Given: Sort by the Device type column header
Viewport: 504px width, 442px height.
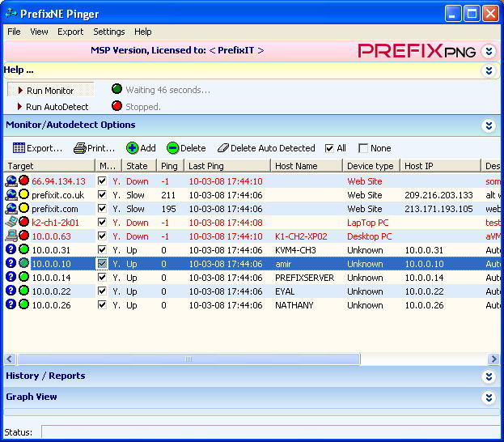Looking at the screenshot, I should (371, 166).
